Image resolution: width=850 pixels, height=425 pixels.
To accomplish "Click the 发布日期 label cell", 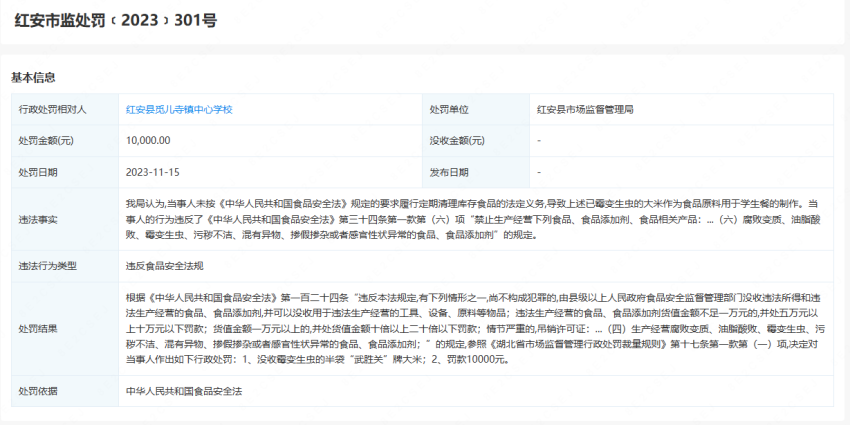I will (x=449, y=172).
